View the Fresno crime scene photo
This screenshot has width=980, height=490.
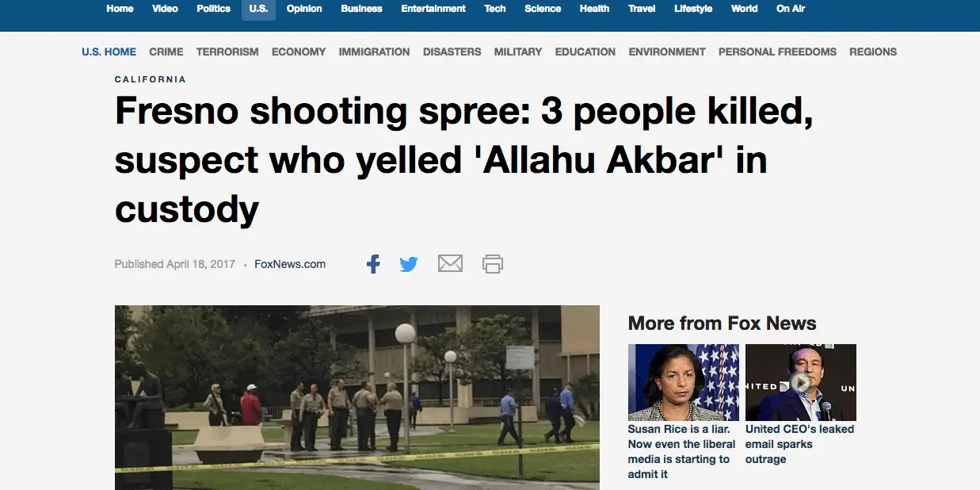click(357, 397)
